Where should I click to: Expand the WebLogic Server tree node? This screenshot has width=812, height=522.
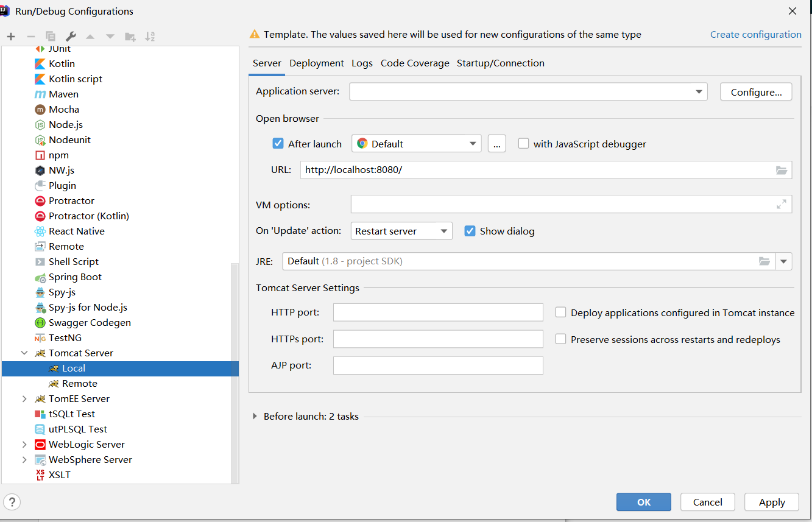click(x=24, y=444)
